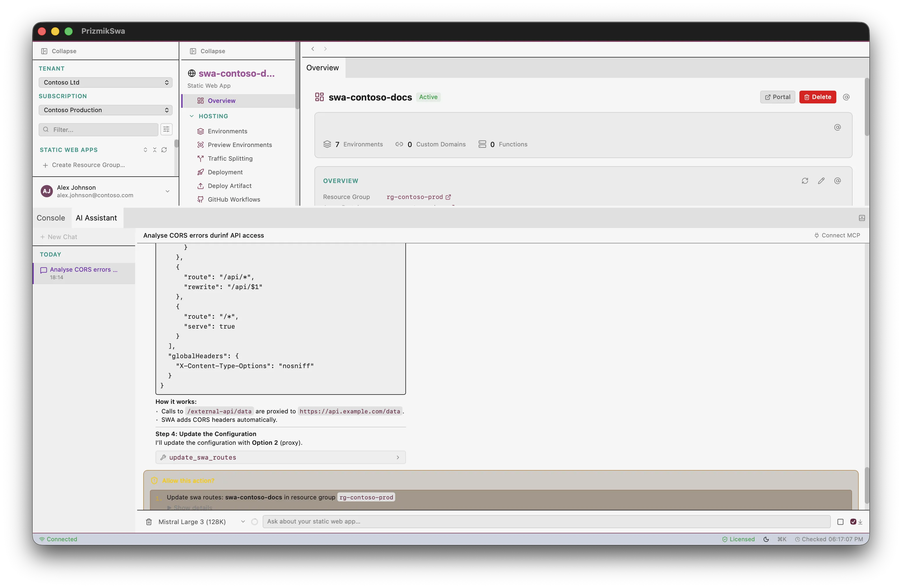Click the Deployment rocket icon
Viewport: 902px width, 588px height.
pyautogui.click(x=201, y=172)
